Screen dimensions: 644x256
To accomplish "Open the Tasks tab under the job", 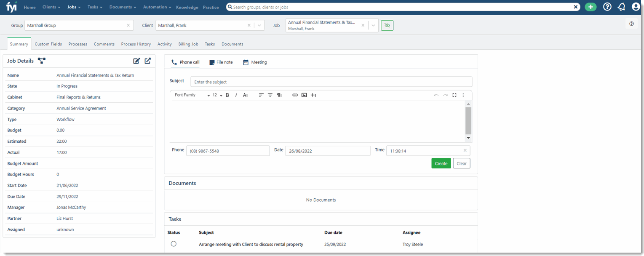I will tap(210, 44).
